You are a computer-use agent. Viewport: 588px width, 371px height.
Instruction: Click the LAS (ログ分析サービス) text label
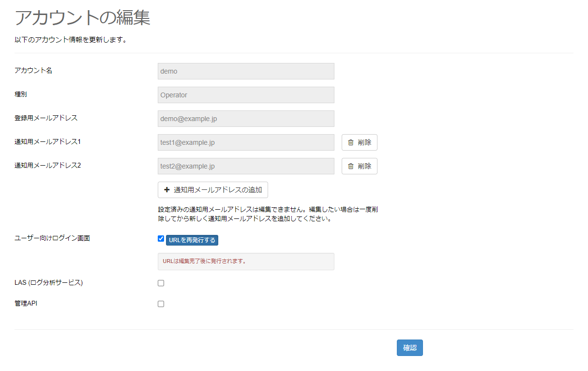click(48, 283)
